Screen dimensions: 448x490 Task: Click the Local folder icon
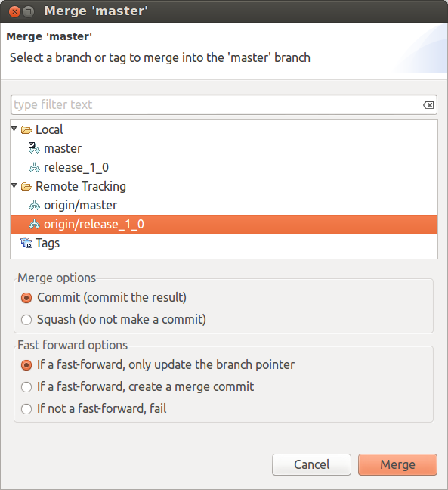[26, 130]
